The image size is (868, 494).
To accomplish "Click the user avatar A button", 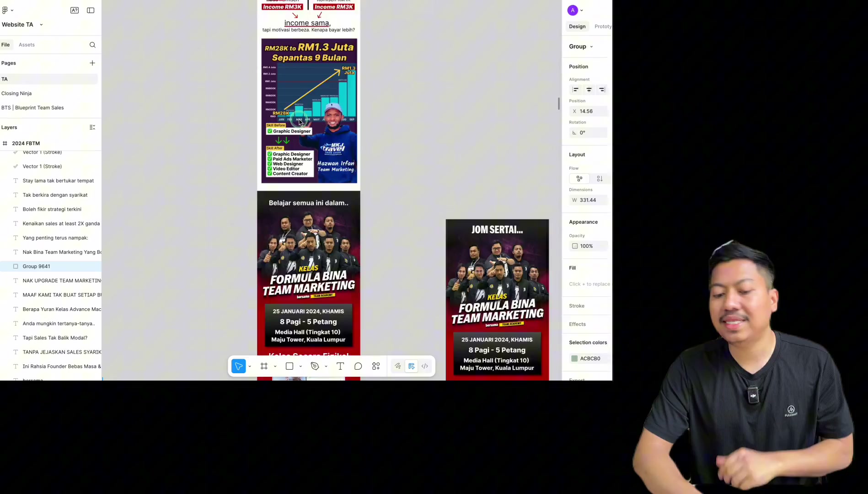I will click(x=573, y=10).
